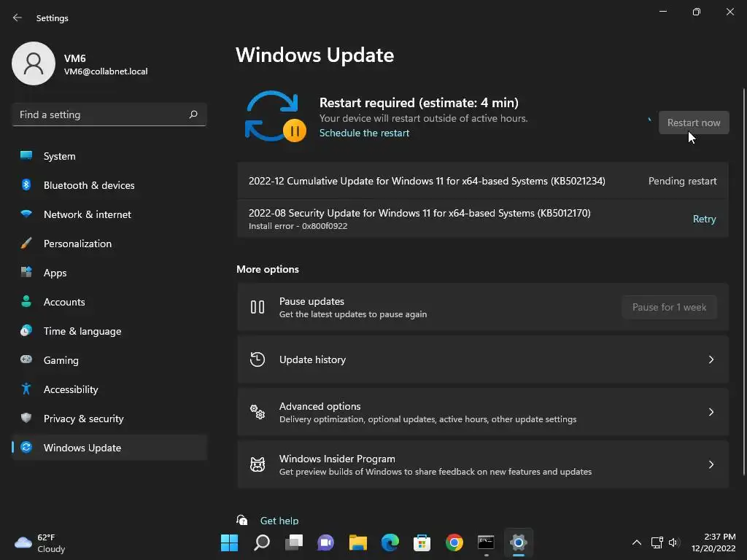Click the network tray icon
The image size is (747, 560).
[657, 542]
